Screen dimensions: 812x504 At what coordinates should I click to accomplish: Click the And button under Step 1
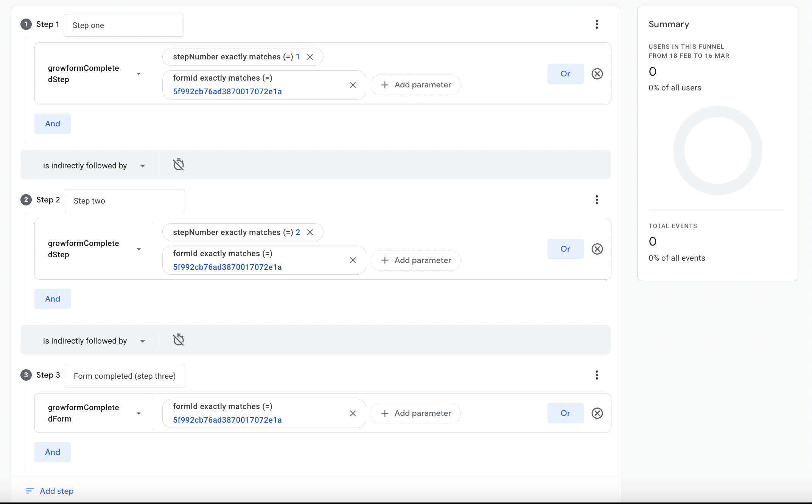pyautogui.click(x=53, y=124)
